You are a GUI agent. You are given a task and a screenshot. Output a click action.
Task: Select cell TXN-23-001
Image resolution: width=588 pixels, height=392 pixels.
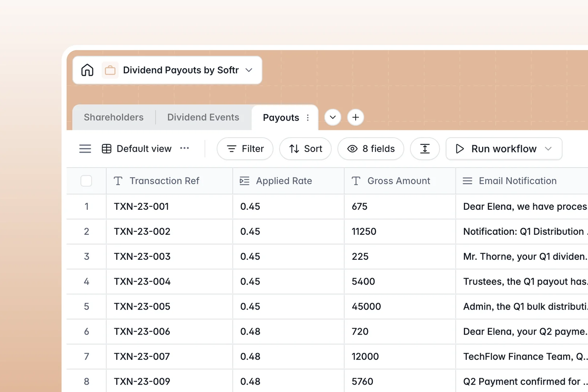[169, 207]
